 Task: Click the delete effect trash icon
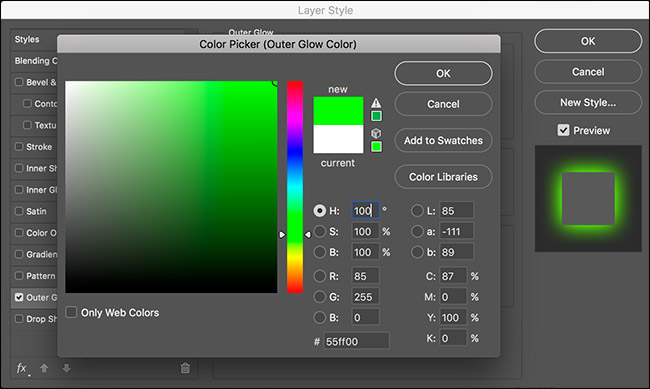(185, 368)
